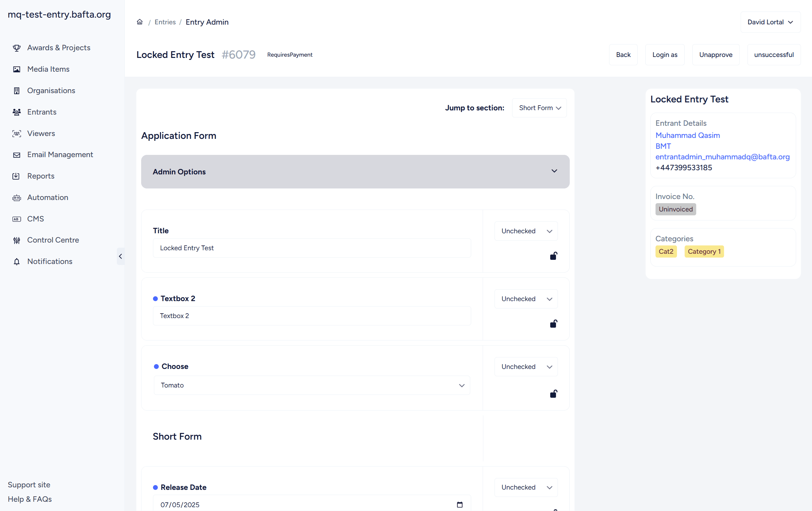Screen dimensions: 812x511
Task: Collapse the sidebar with the arrow handle
Action: [x=120, y=257]
